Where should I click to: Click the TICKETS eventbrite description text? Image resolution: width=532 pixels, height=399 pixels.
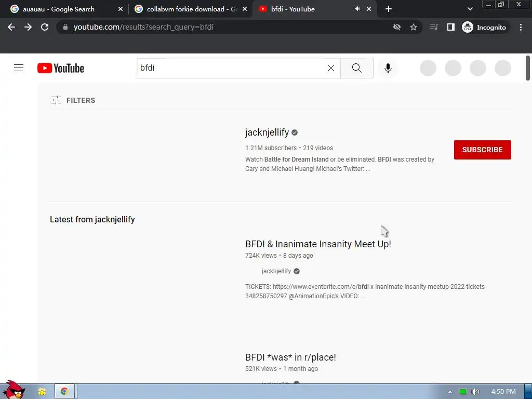coord(366,291)
